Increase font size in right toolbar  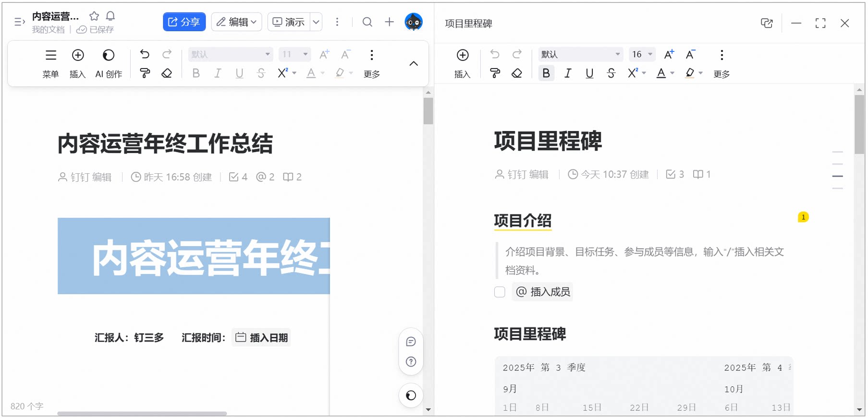669,54
